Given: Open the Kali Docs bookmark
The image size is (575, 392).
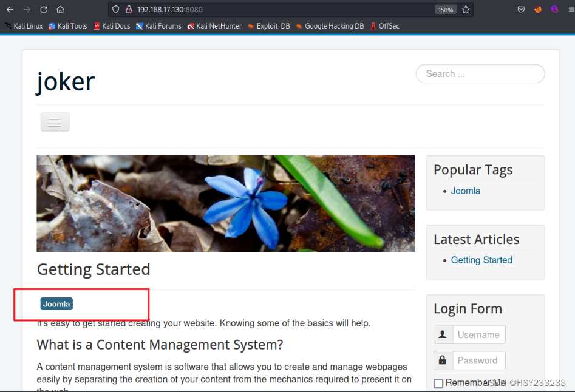Looking at the screenshot, I should click(x=112, y=26).
